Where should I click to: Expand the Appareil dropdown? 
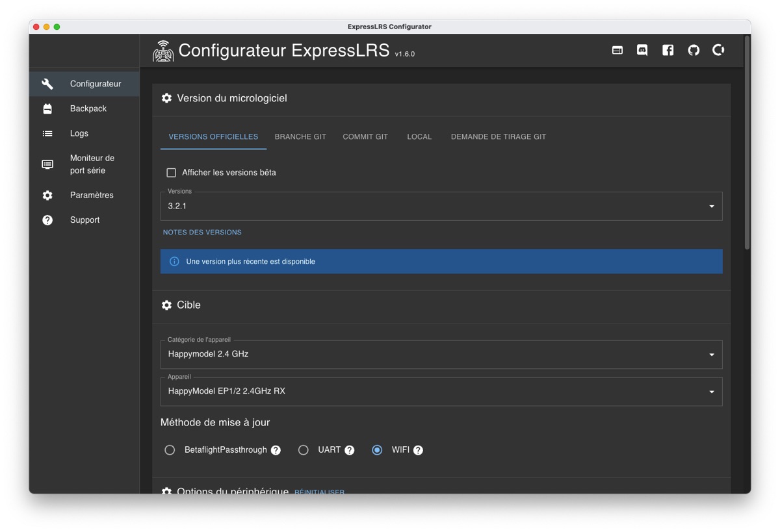(x=441, y=391)
